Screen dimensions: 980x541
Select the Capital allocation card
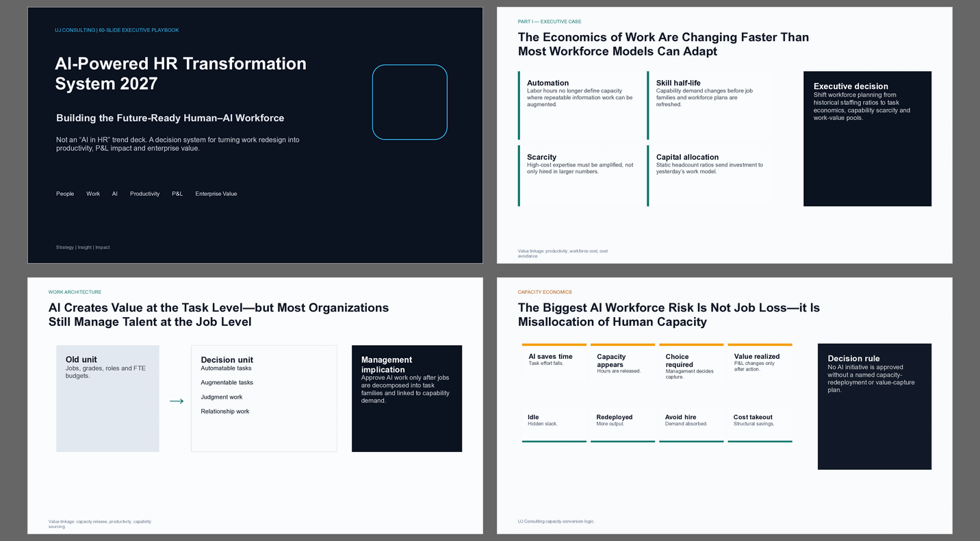[x=709, y=176]
